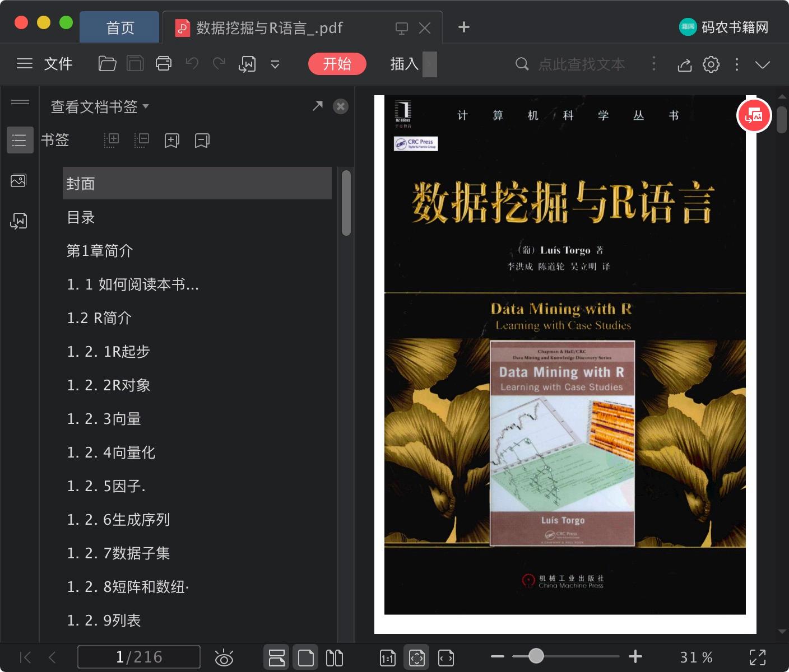The width and height of the screenshot is (789, 672).
Task: Toggle fit page zoom icon
Action: click(x=417, y=657)
